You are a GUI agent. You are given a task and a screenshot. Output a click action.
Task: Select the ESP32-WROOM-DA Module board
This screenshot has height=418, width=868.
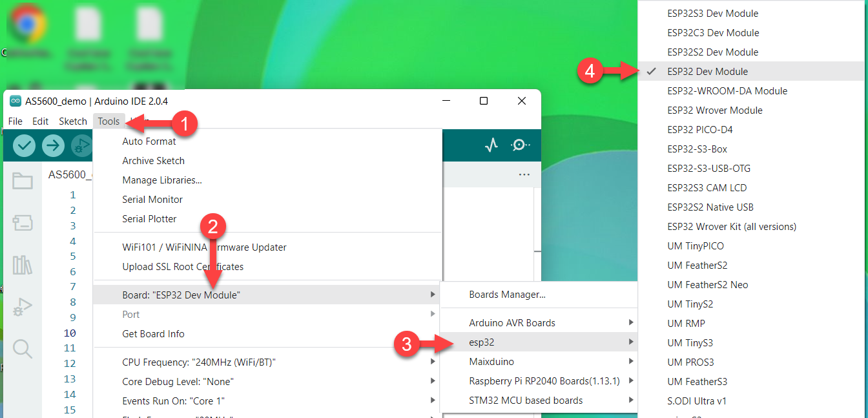pyautogui.click(x=752, y=91)
